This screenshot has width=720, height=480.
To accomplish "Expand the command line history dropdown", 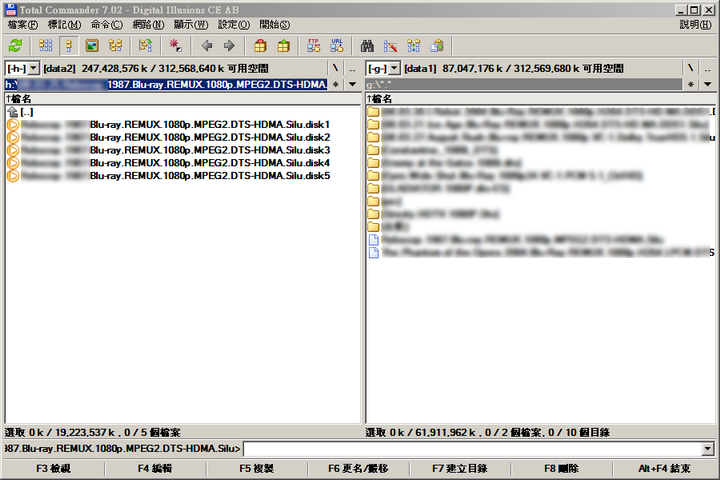I will point(708,449).
